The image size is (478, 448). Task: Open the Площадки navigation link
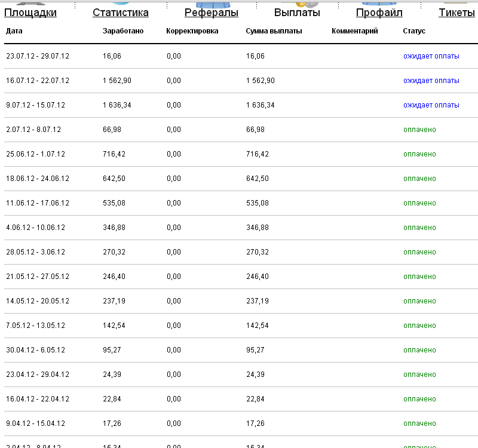30,13
